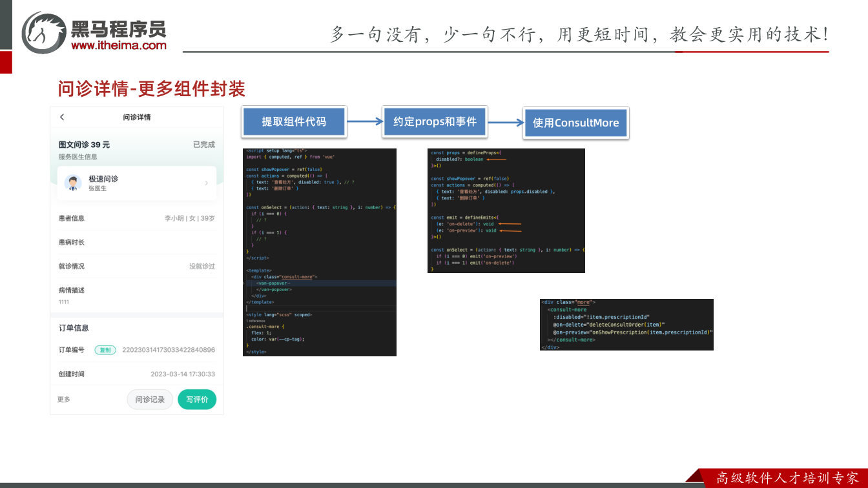Click the 复制 tag next to 订单编号
Screen dimensions: 868x488
pos(105,350)
